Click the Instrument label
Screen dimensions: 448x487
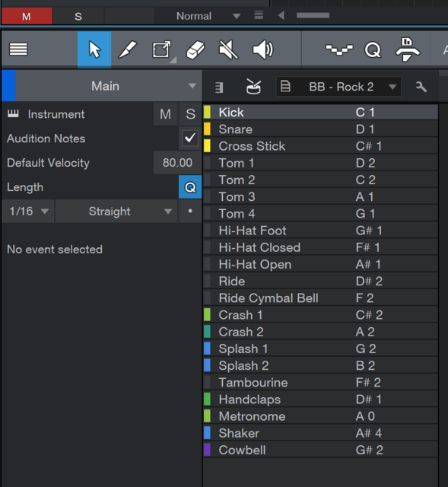click(56, 114)
